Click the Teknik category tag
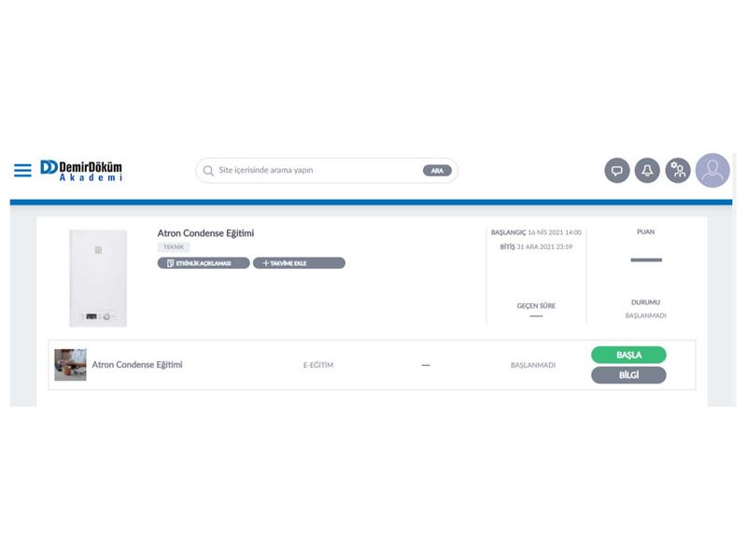 pyautogui.click(x=174, y=247)
